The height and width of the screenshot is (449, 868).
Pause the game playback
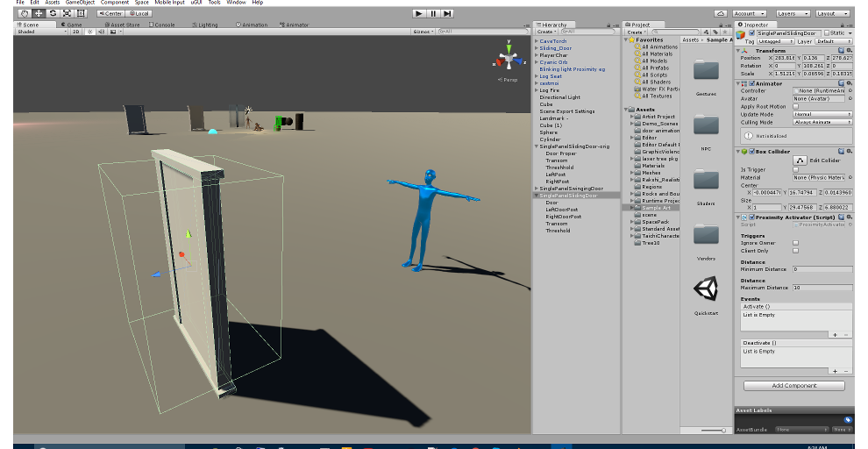(433, 13)
